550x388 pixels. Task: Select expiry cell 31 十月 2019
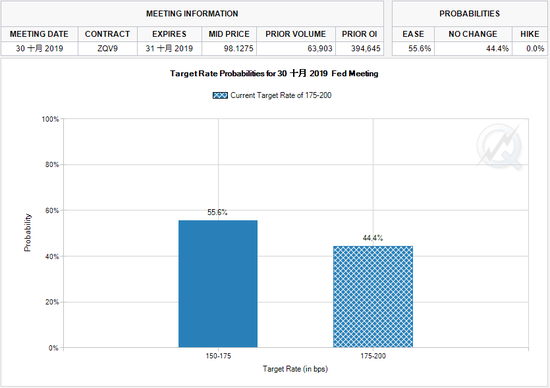[169, 48]
